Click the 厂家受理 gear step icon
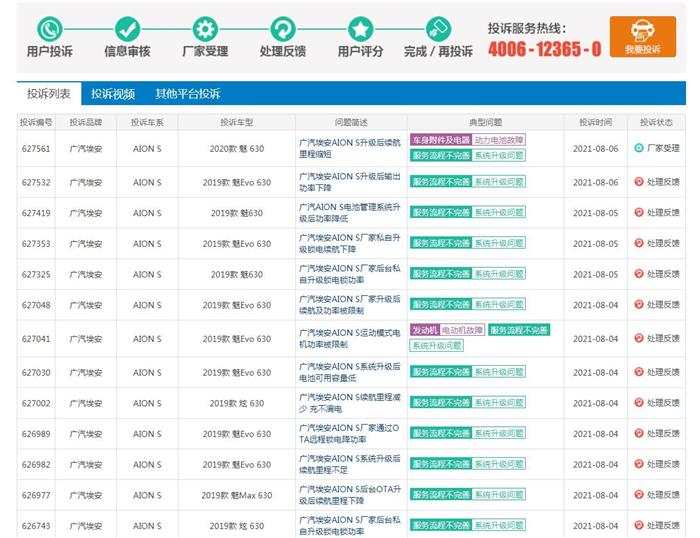Image resolution: width=700 pixels, height=538 pixels. click(x=205, y=29)
